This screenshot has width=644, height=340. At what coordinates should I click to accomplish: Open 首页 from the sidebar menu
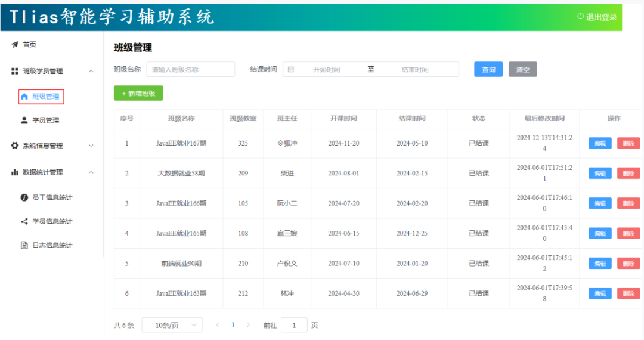coord(29,45)
